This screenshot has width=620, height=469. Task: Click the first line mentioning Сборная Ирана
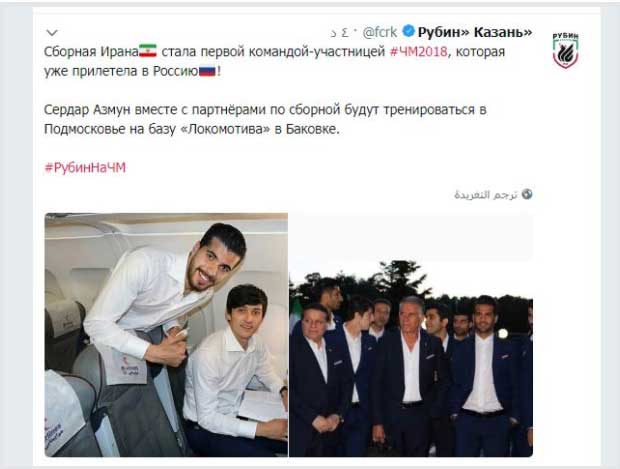tap(274, 51)
